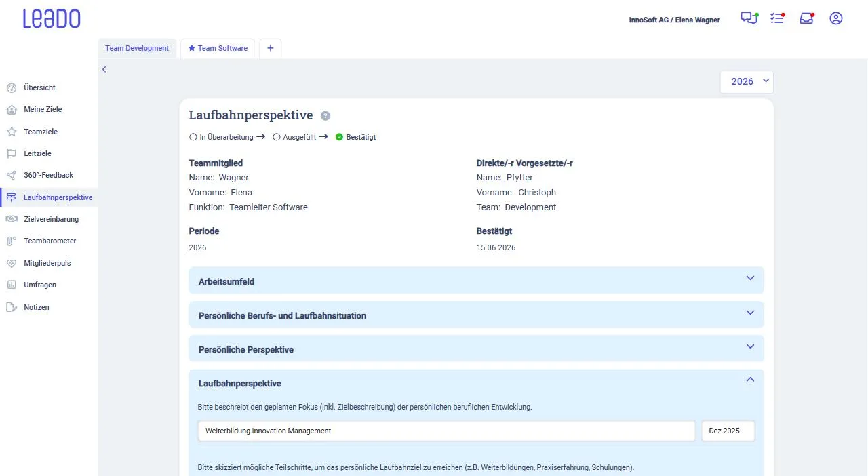Viewport: 868px width, 476px height.
Task: Click the Meine Ziele icon
Action: coord(12,110)
